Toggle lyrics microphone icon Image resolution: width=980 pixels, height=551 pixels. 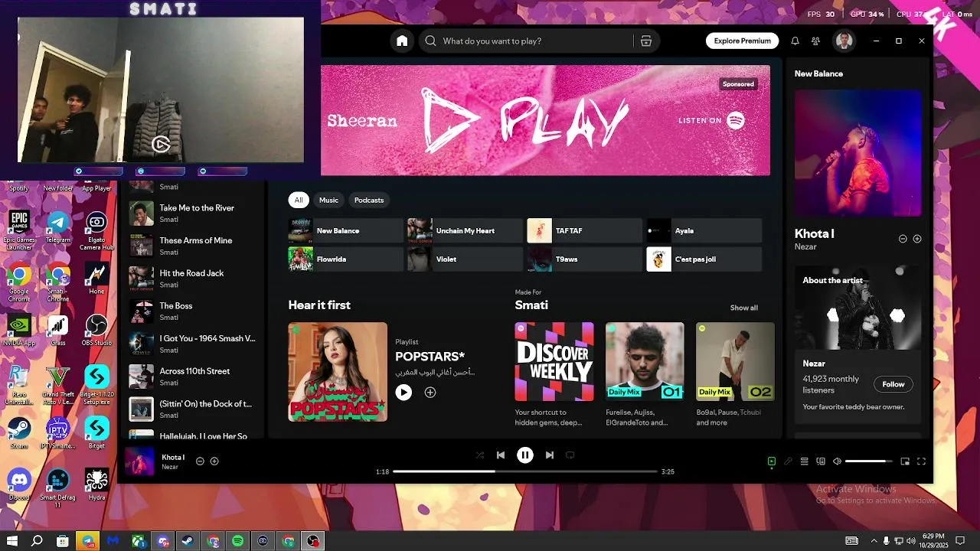click(788, 461)
